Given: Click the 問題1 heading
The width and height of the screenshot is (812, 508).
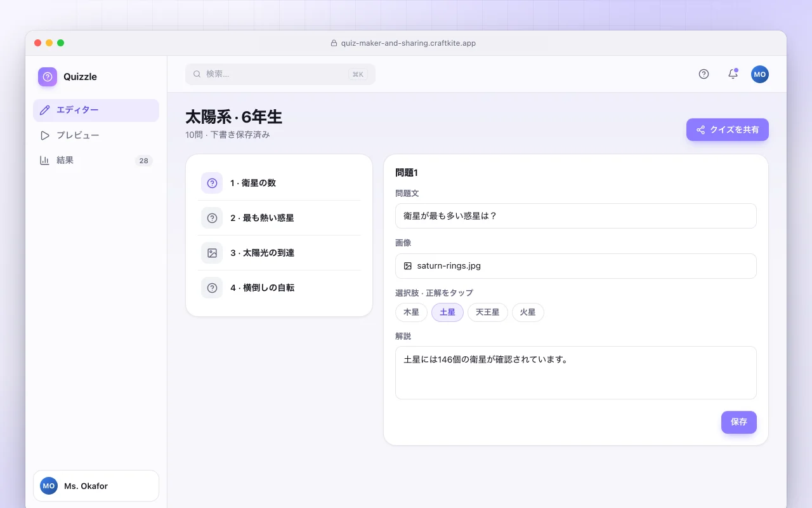Looking at the screenshot, I should click(x=407, y=173).
